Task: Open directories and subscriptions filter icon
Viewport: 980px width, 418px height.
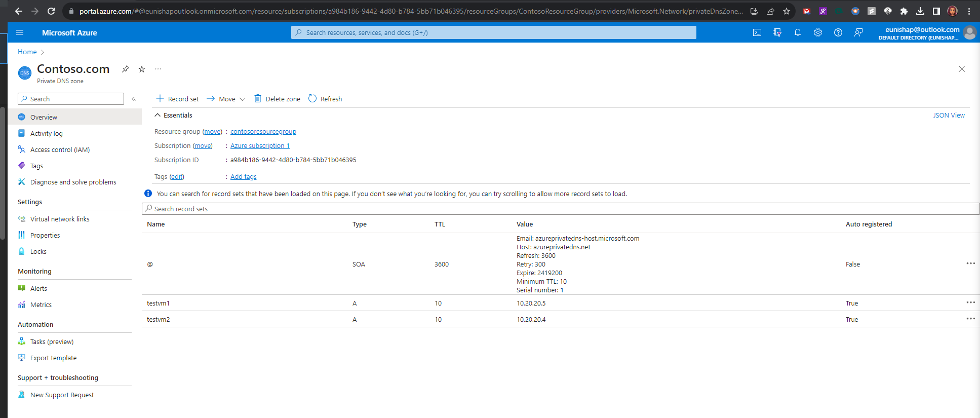Action: 777,32
